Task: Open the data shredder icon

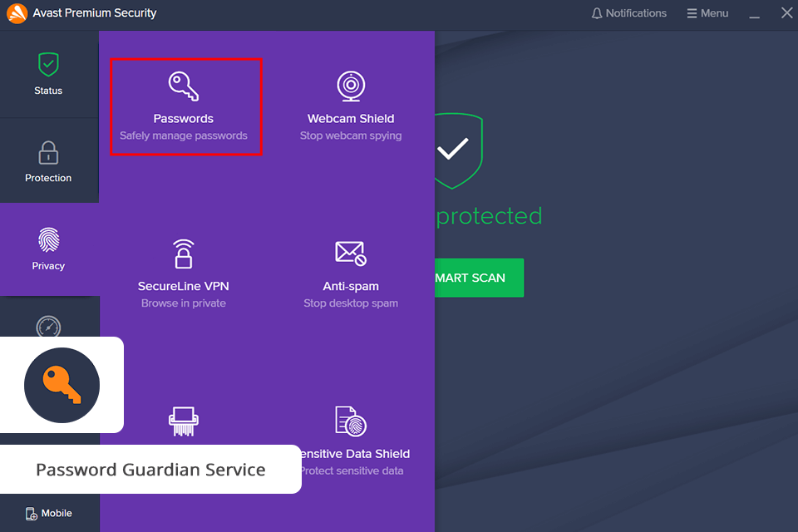Action: (183, 421)
